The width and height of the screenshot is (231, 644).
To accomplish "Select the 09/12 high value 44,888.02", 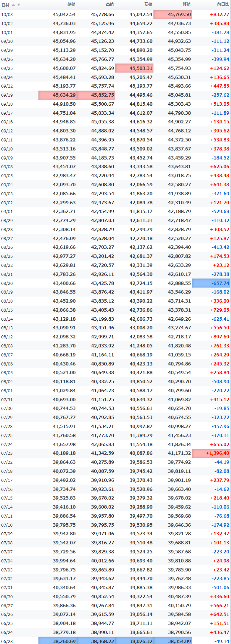I will [103, 131].
